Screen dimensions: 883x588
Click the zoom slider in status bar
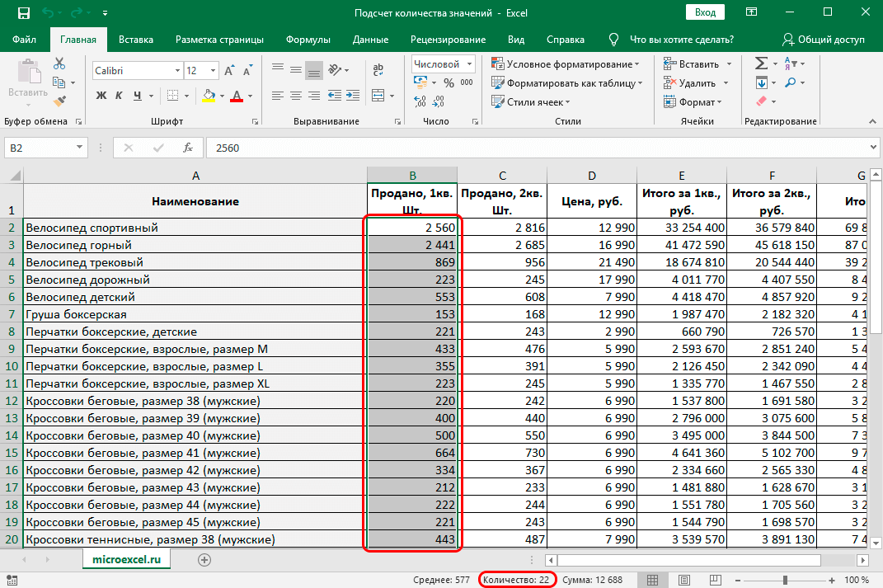coord(784,581)
